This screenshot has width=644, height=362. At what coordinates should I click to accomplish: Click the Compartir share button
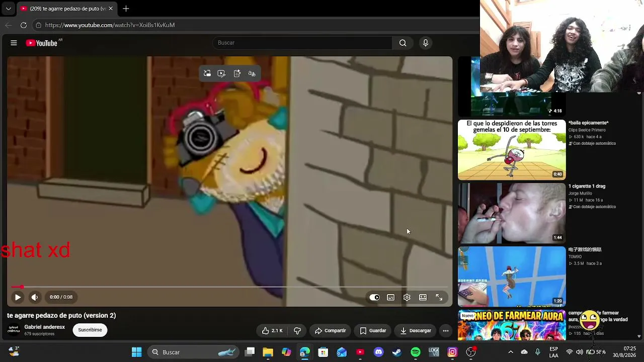pos(330,330)
